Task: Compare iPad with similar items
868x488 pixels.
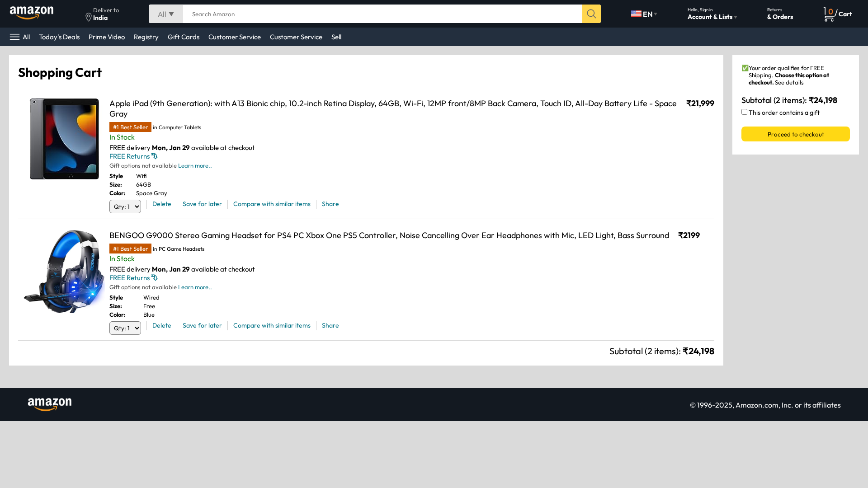Action: tap(272, 204)
